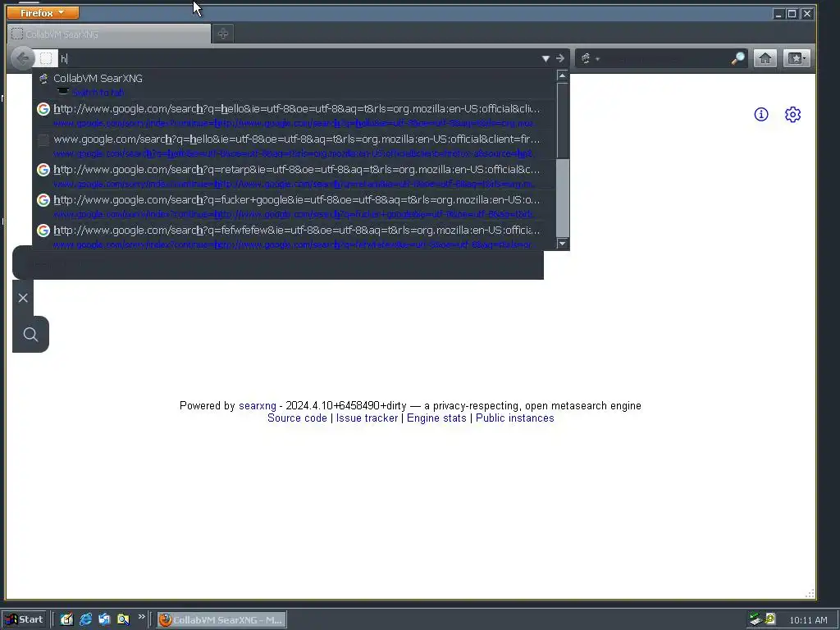Click the browser search box field
This screenshot has height=630, width=840.
(x=665, y=58)
